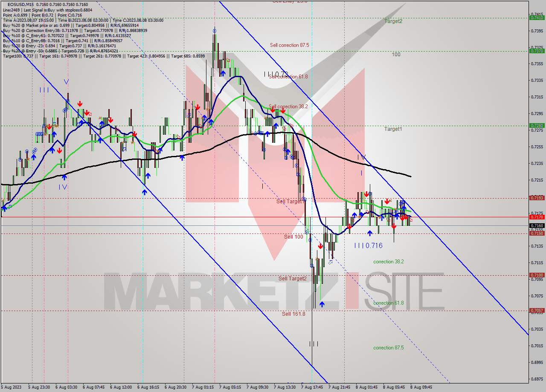Screen dimensions: 546x392
Task: Click the green 'correction 61.8' label
Action: 388,303
